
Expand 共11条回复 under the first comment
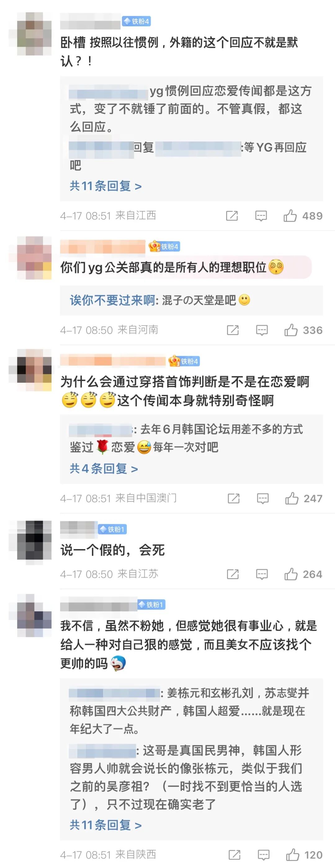pyautogui.click(x=105, y=186)
